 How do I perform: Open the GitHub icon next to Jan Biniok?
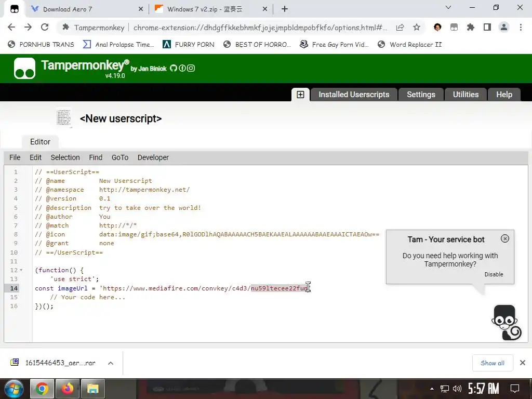click(x=174, y=68)
